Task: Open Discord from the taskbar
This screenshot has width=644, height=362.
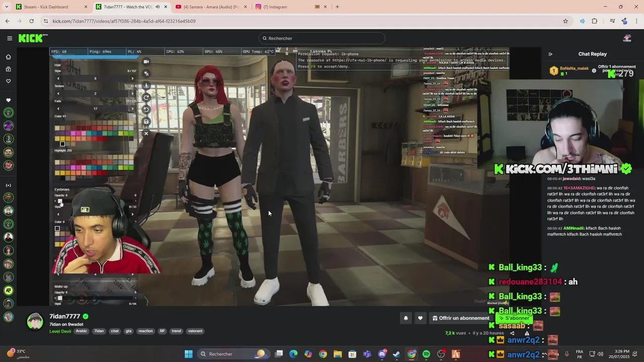Action: pos(382,354)
